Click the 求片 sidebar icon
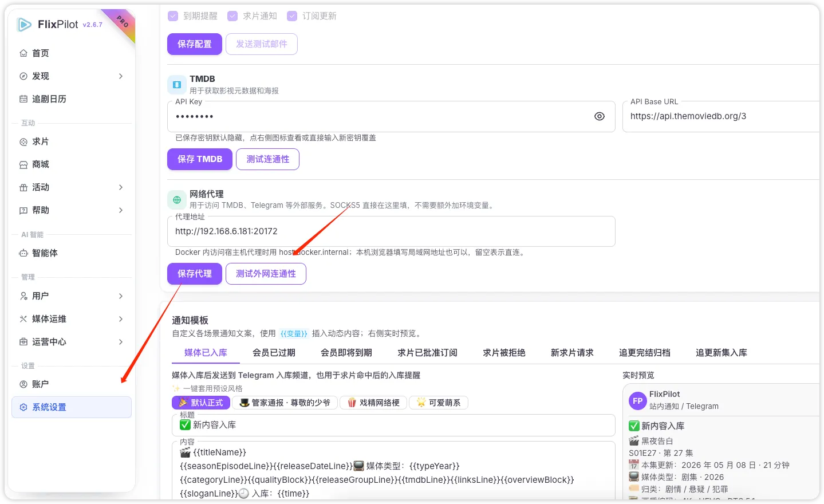The image size is (824, 504). (x=23, y=141)
